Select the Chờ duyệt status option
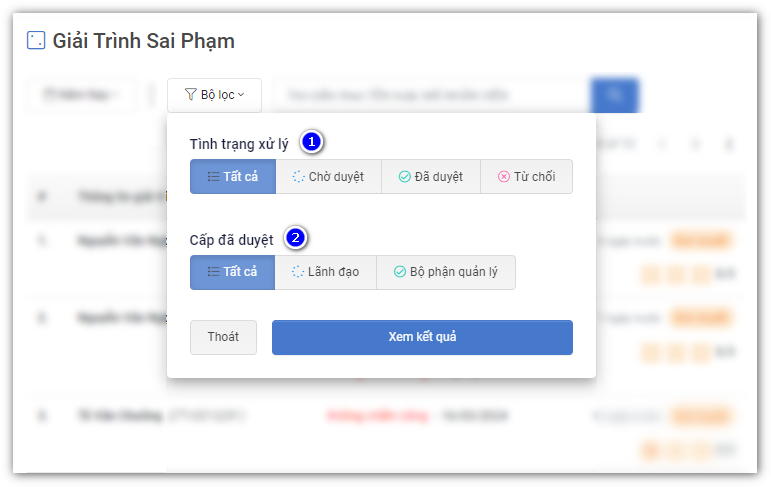 328,177
